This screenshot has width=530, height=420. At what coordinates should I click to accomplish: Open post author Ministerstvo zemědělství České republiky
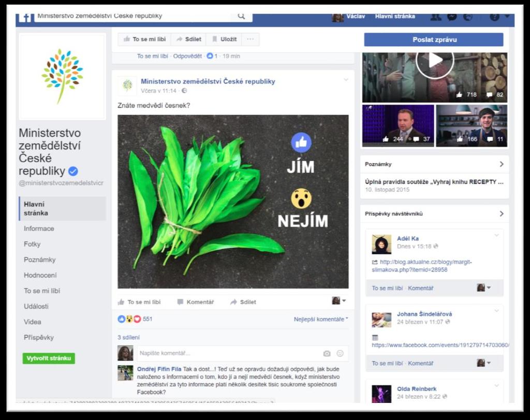pos(208,81)
